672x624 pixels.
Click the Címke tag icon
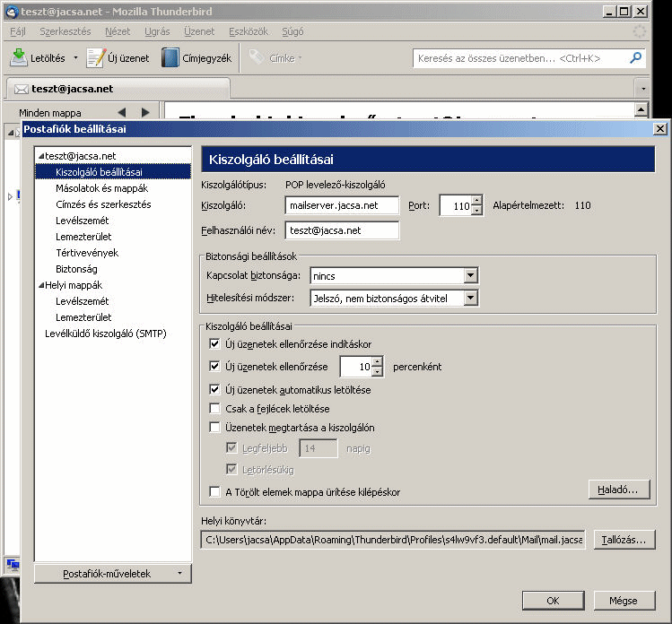[257, 57]
